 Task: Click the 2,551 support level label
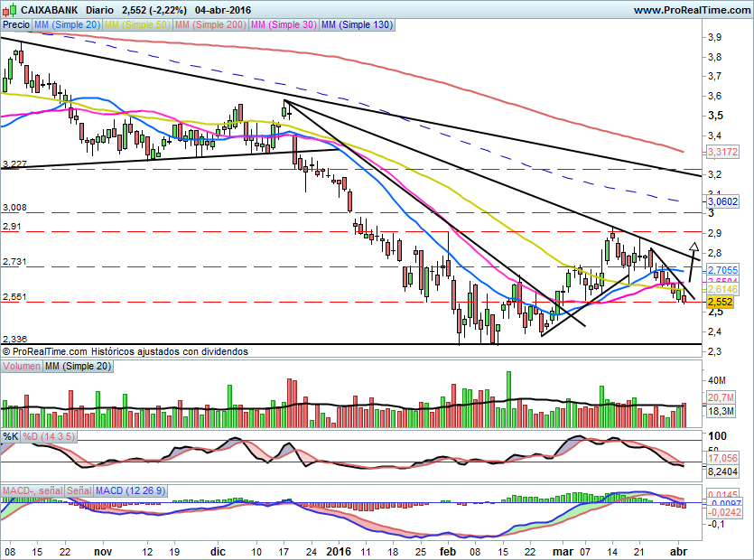[14, 297]
